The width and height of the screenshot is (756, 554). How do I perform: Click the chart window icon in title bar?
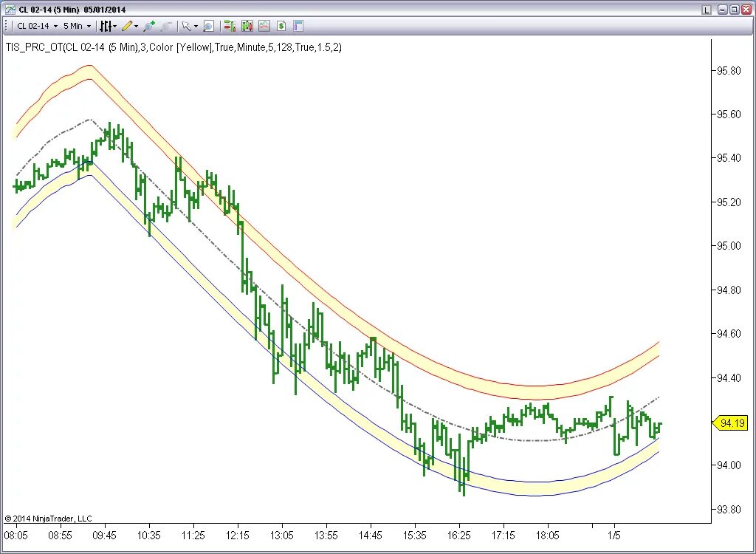pos(10,9)
